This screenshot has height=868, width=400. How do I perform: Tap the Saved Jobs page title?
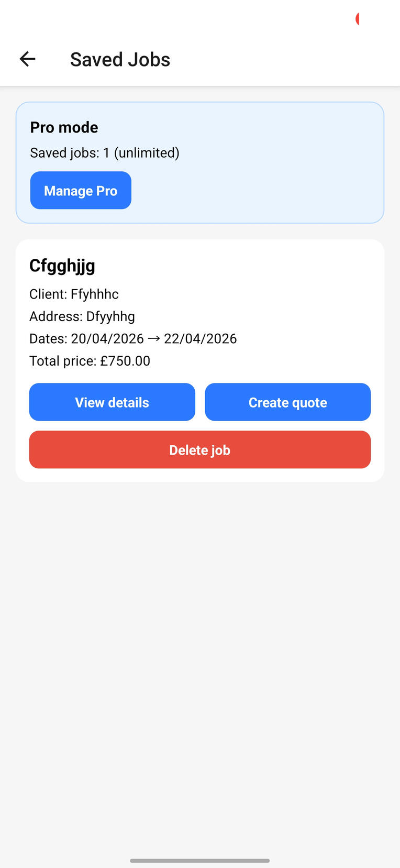point(120,60)
